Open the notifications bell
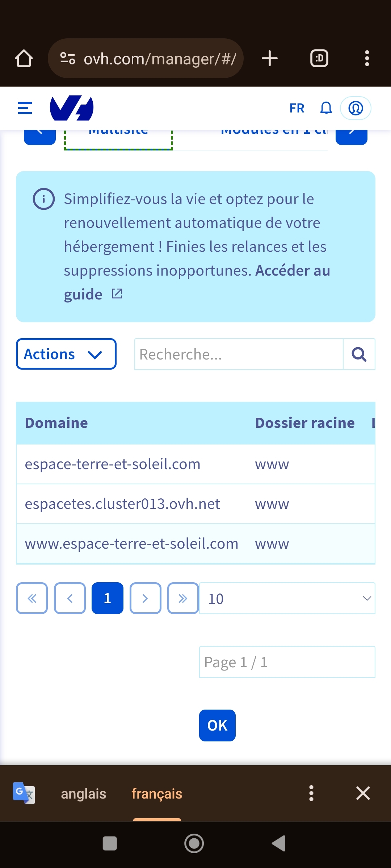This screenshot has height=868, width=391. [x=326, y=108]
